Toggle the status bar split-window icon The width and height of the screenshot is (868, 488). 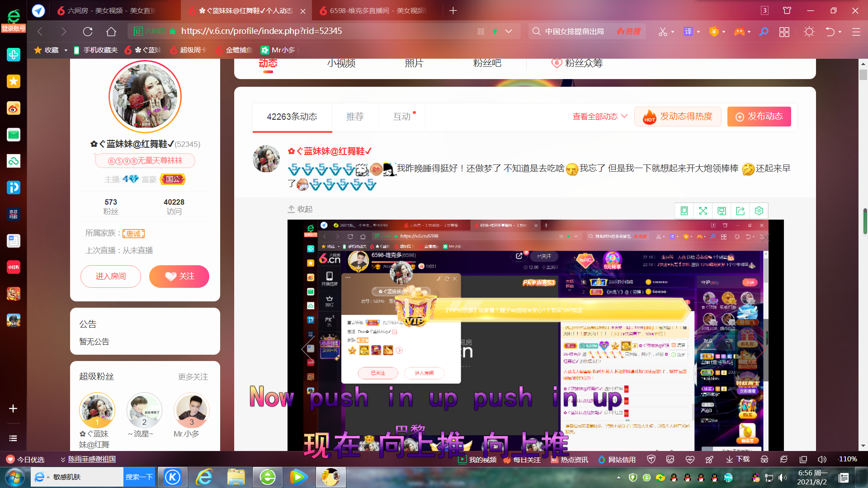[x=803, y=460]
